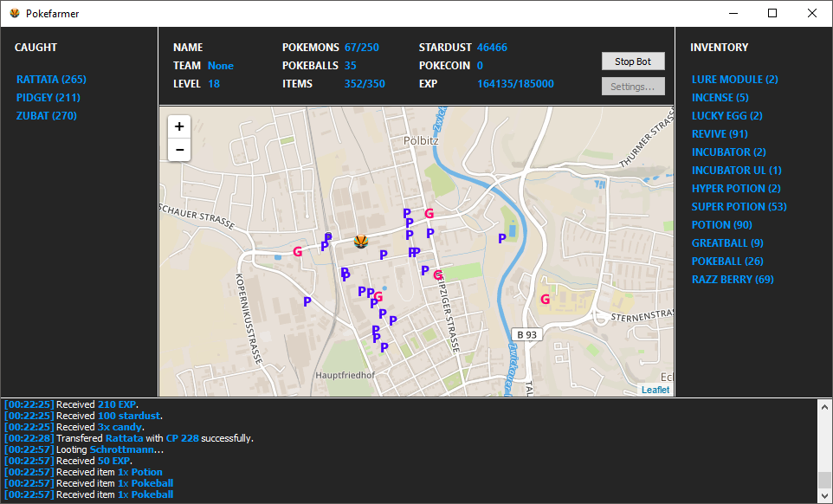Viewport: 833px width, 504px height.
Task: Zoom in on the map
Action: click(x=179, y=126)
